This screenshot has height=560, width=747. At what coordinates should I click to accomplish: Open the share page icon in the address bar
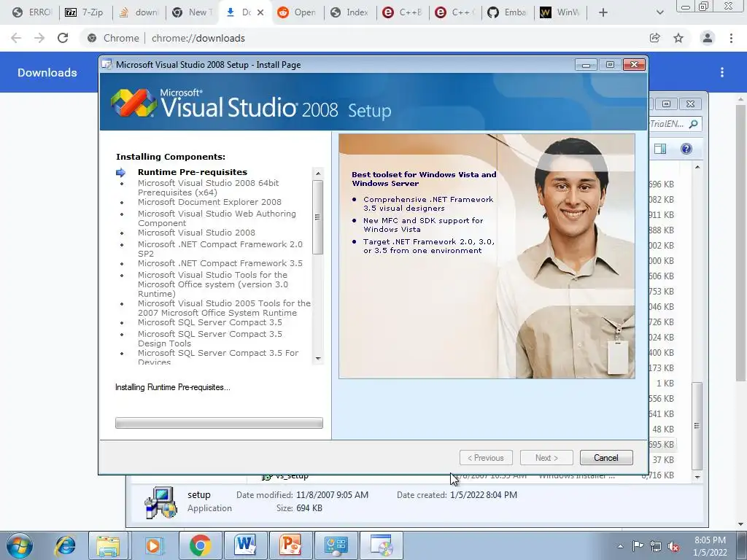point(655,38)
